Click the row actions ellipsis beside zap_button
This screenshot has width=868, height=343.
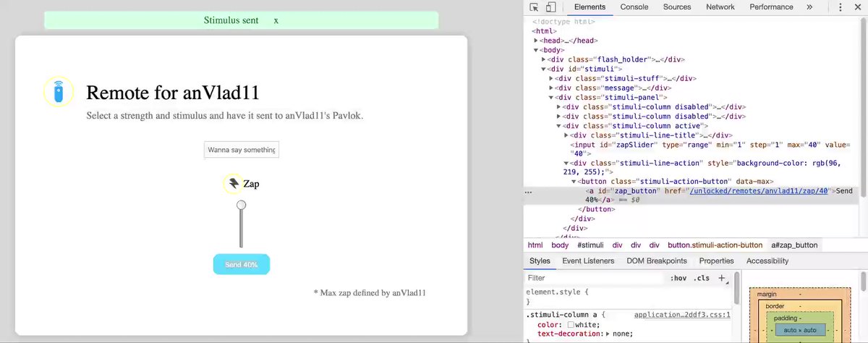pos(529,192)
